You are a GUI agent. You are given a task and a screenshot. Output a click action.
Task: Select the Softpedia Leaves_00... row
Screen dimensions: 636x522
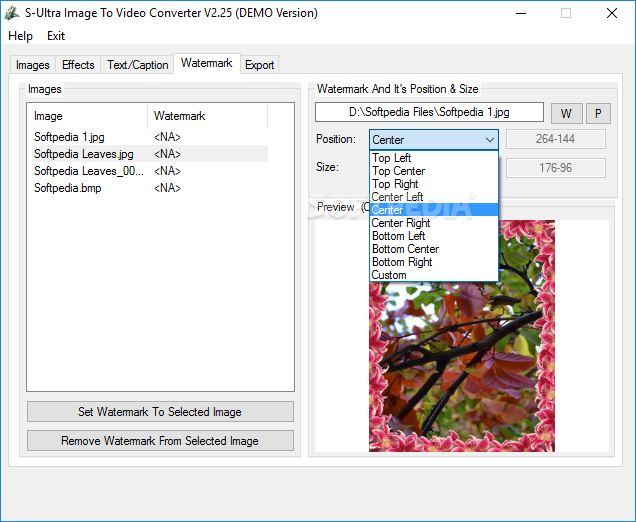pos(150,171)
